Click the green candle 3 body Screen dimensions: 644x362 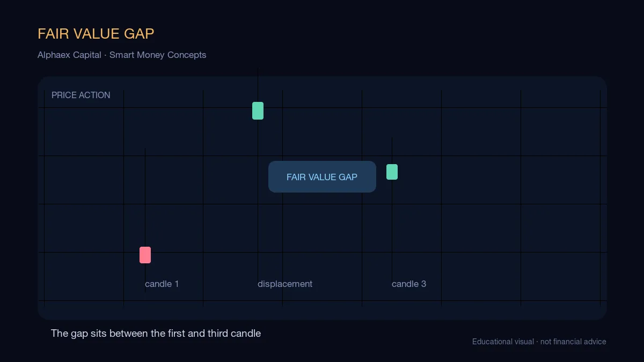pos(392,172)
